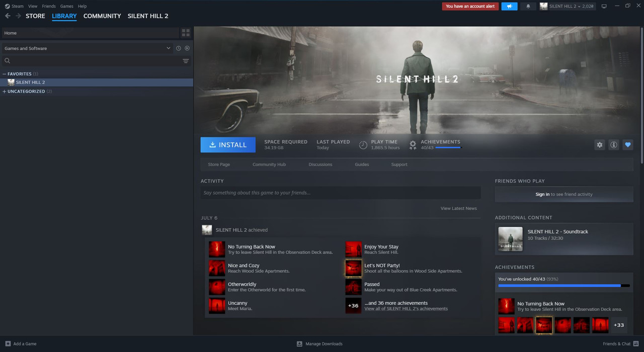
Task: Go back with the back arrow
Action: (8, 16)
